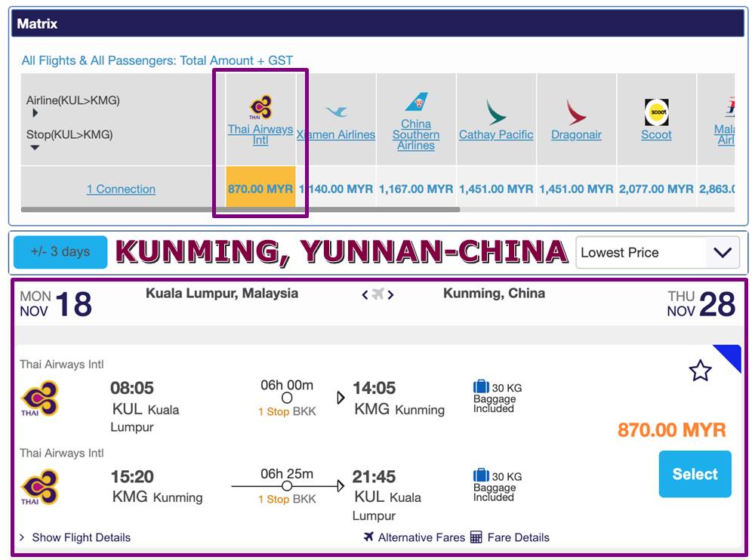755x560 pixels.
Task: Filter by the 1 Connection link
Action: pos(121,189)
